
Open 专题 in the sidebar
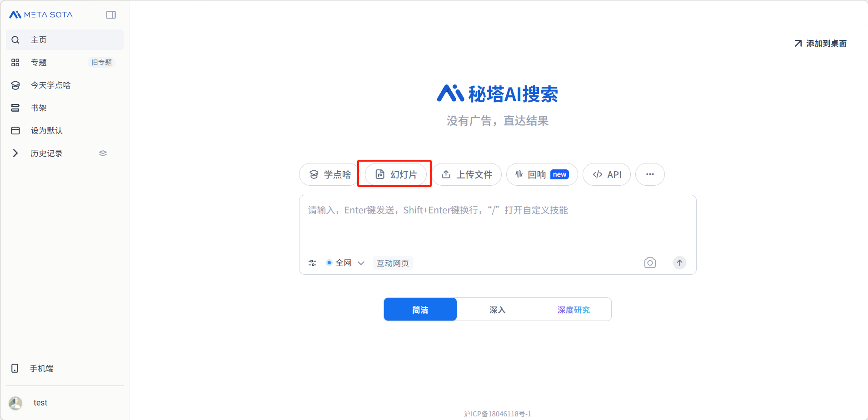click(x=39, y=63)
